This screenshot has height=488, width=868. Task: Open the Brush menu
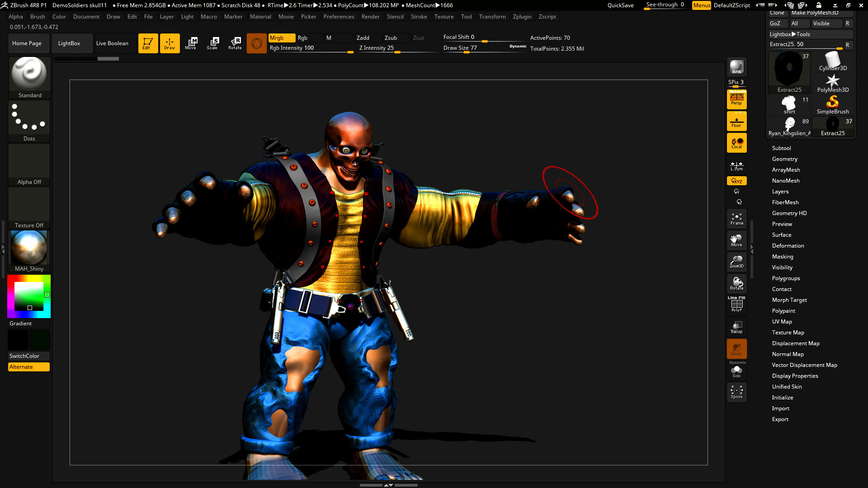pyautogui.click(x=38, y=17)
